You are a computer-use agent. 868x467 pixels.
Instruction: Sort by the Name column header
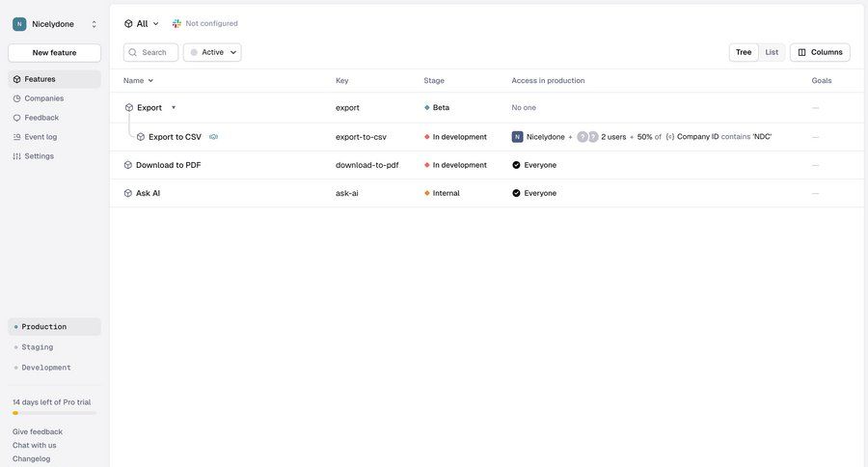pos(138,80)
